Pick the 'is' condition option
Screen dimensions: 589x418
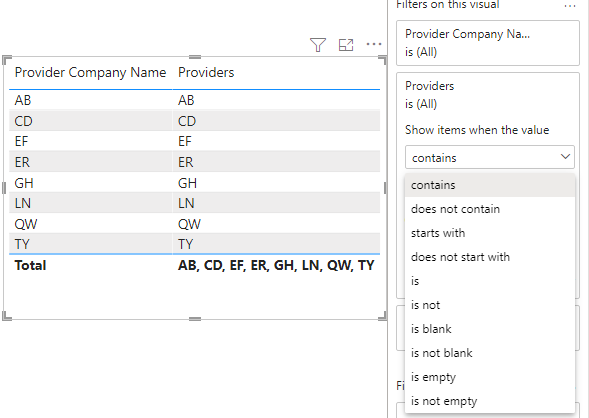[x=490, y=281]
